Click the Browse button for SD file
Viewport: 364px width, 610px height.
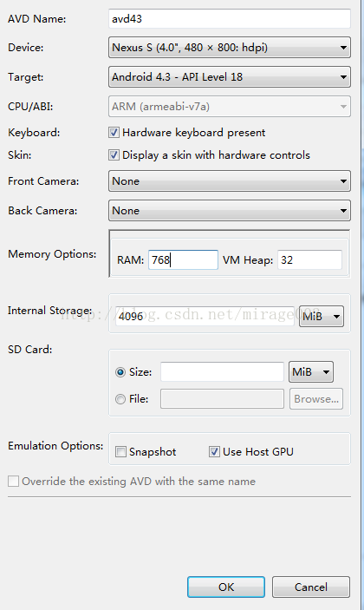316,399
